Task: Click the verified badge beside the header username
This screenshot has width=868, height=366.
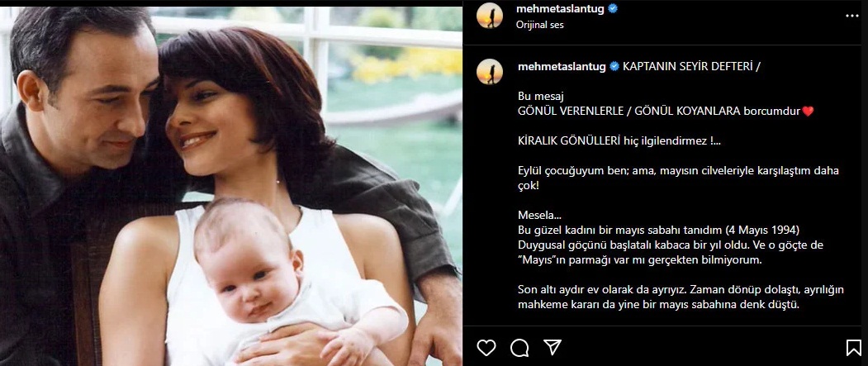Action: [x=613, y=9]
